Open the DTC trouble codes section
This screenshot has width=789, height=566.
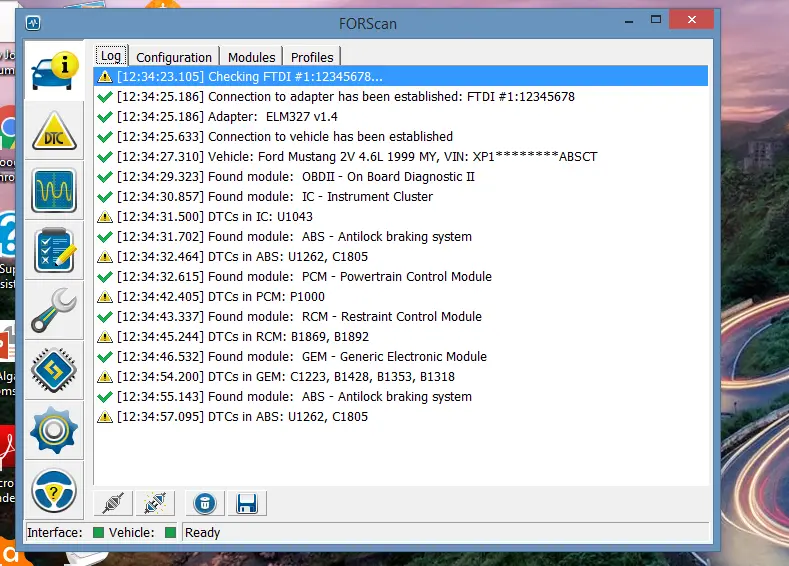54,131
